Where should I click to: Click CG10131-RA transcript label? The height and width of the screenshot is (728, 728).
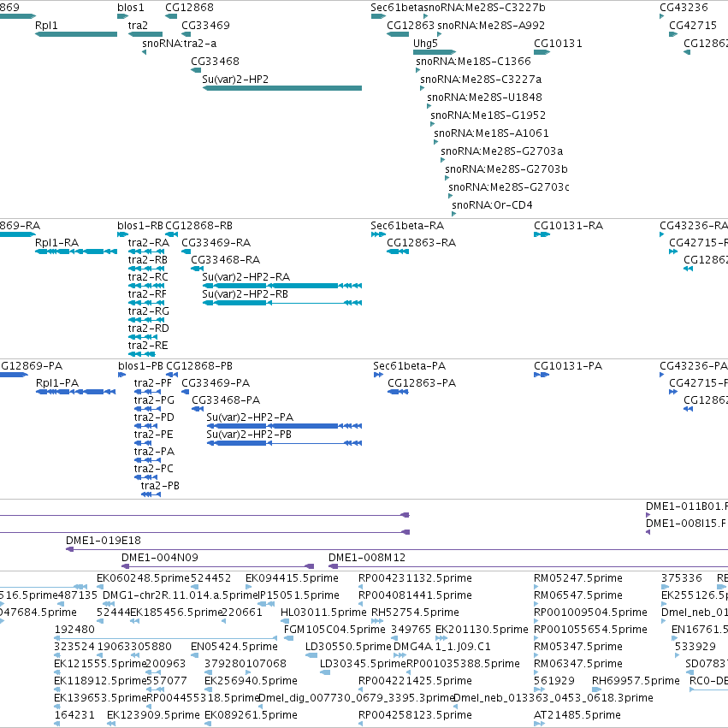tap(568, 226)
